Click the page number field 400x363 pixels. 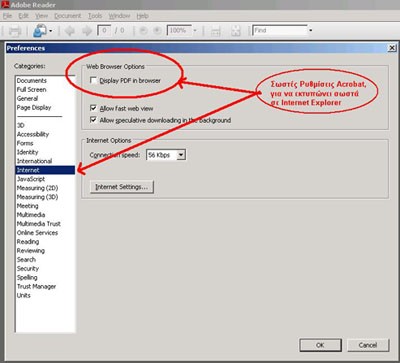pos(104,31)
